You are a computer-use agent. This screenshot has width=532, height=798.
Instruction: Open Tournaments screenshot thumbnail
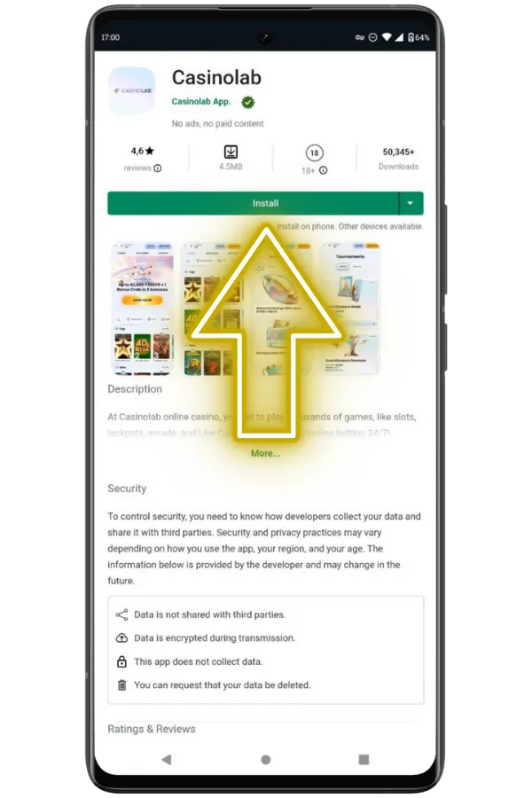coord(349,309)
